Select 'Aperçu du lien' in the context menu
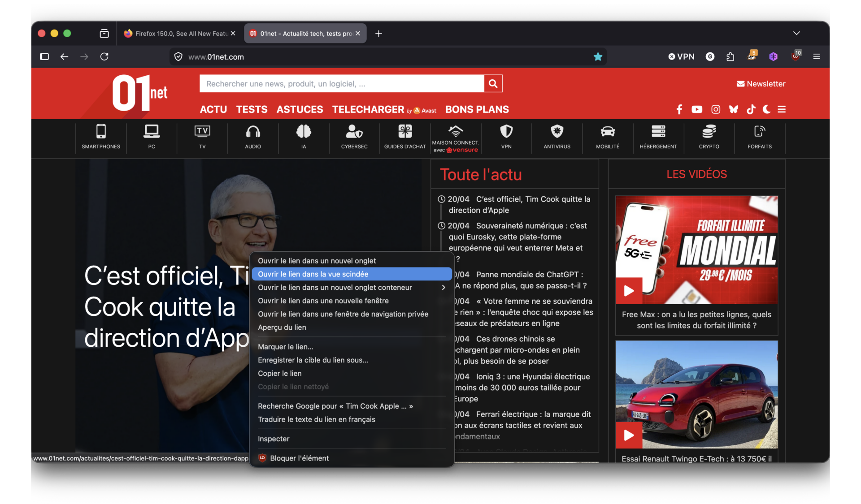The height and width of the screenshot is (504, 861). pyautogui.click(x=282, y=327)
